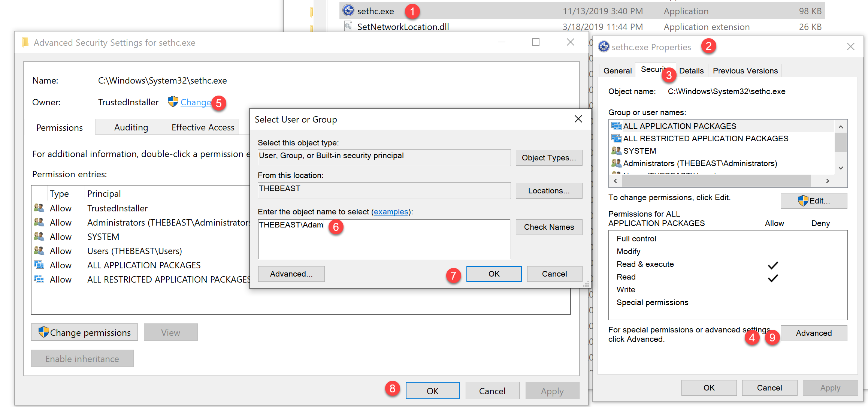This screenshot has height=407, width=868.
Task: Click left arrow of horizontal group list scrollbar
Action: point(615,181)
